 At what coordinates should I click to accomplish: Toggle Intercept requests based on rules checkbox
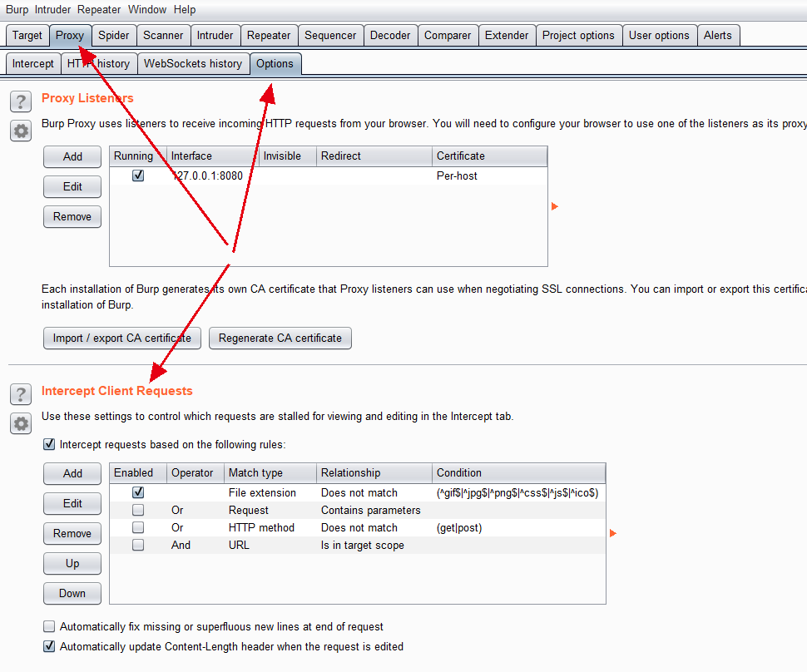point(49,444)
